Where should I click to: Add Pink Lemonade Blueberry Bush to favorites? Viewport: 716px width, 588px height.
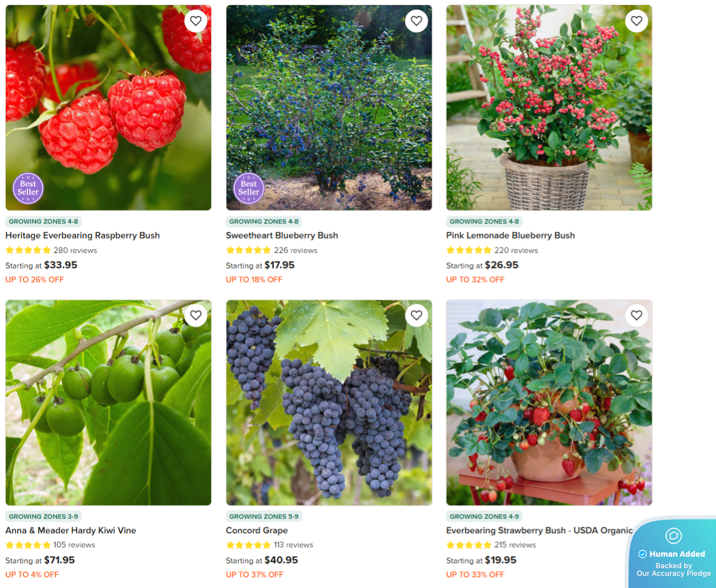(636, 20)
